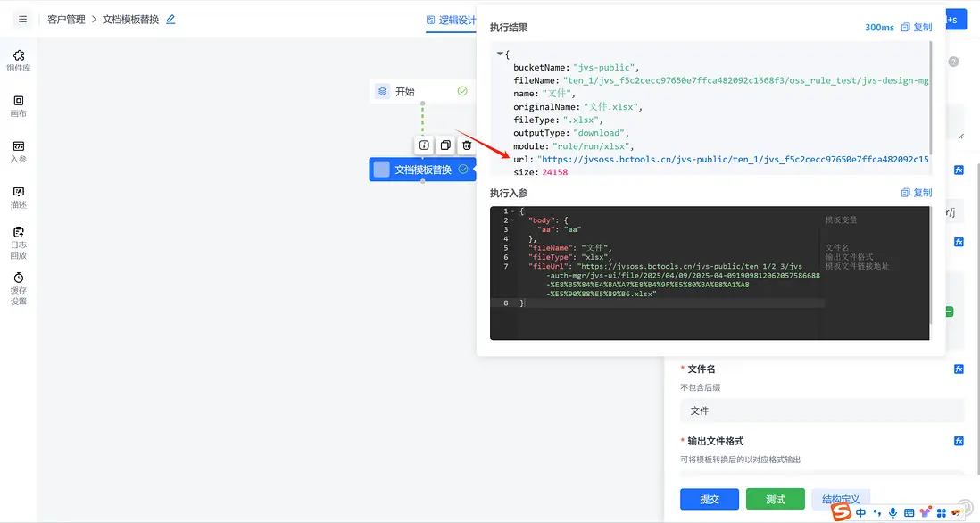Fold the "body" object at line 2
The image size is (980, 523).
click(x=512, y=220)
